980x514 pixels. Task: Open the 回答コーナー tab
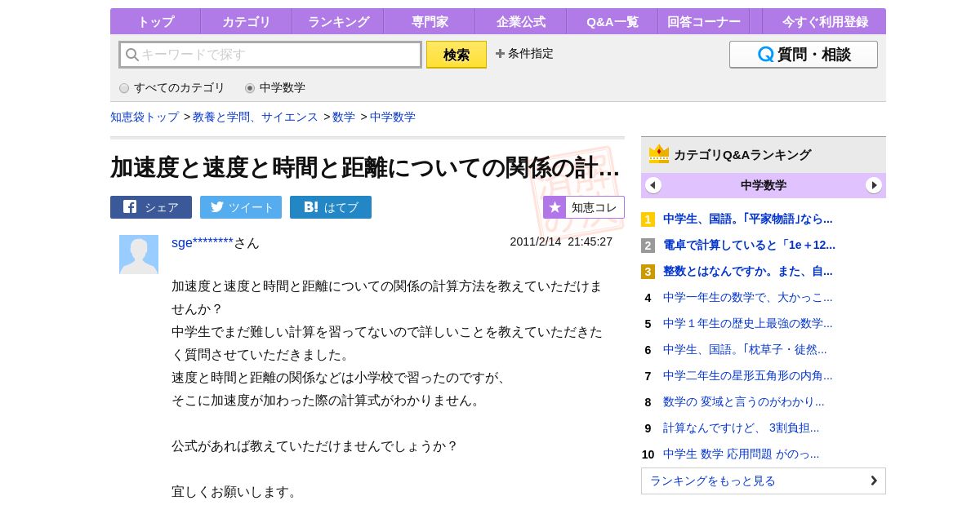pos(704,22)
